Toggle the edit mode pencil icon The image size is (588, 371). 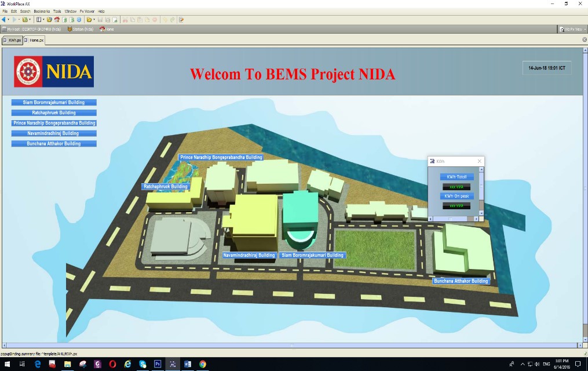181,20
